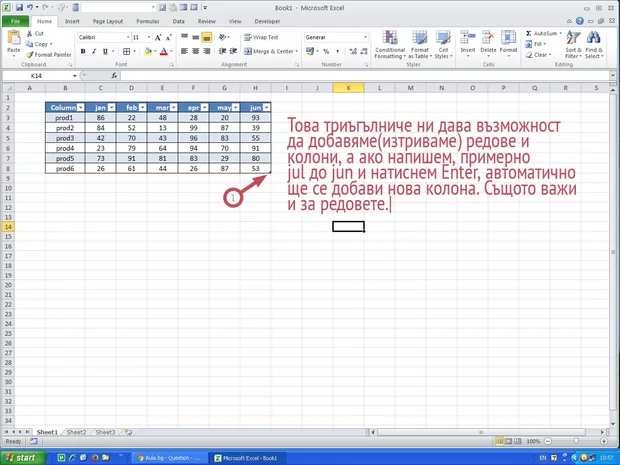Open Aula.bg taskbar browser window
This screenshot has height=465, width=620.
[168, 458]
